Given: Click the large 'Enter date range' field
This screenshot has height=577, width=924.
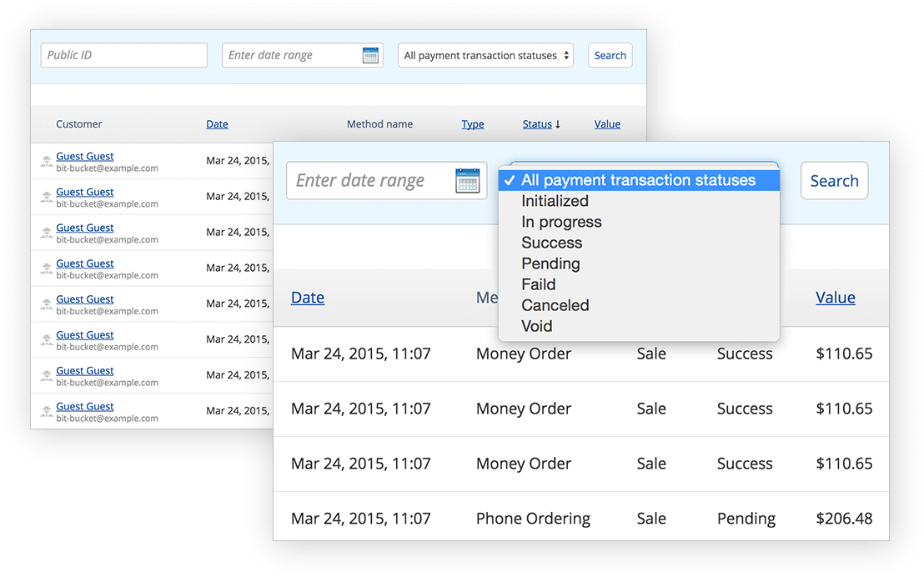Looking at the screenshot, I should (x=367, y=181).
